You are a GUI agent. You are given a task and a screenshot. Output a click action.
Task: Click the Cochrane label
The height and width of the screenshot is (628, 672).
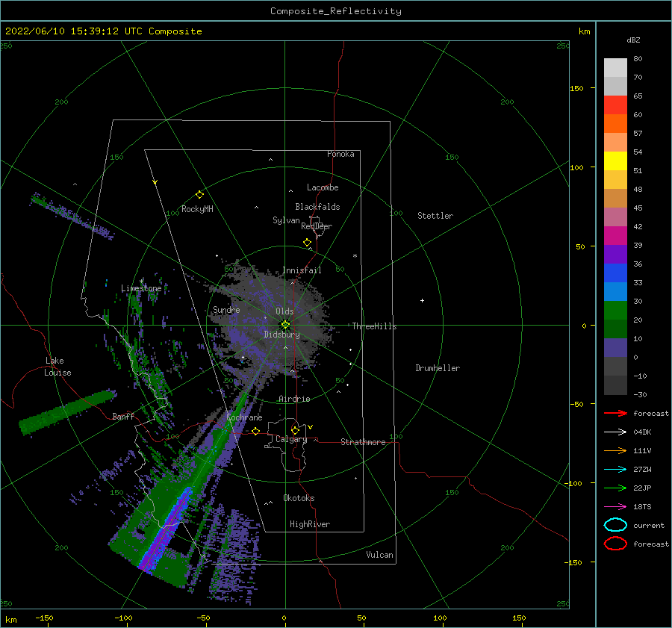click(244, 417)
